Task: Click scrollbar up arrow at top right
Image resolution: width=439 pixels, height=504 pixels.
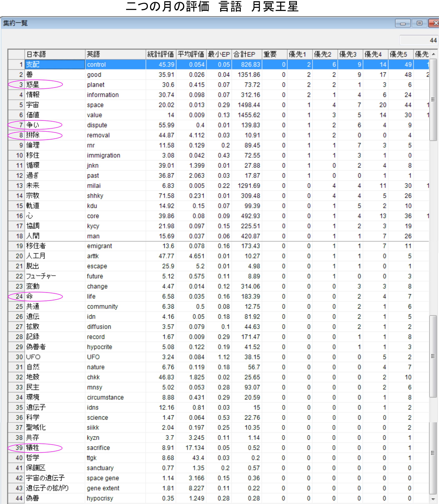Action: click(433, 54)
